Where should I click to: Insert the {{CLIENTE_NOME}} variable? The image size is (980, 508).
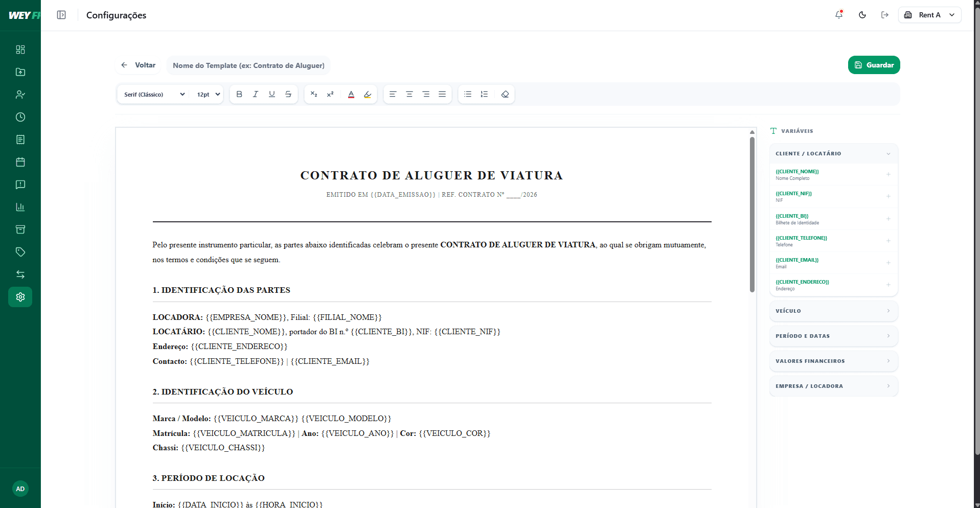(x=833, y=174)
